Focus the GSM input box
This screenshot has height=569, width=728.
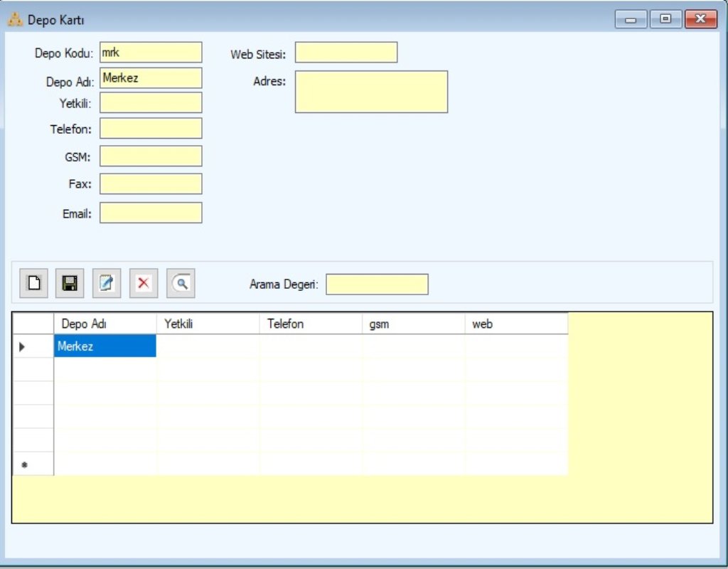click(x=151, y=156)
